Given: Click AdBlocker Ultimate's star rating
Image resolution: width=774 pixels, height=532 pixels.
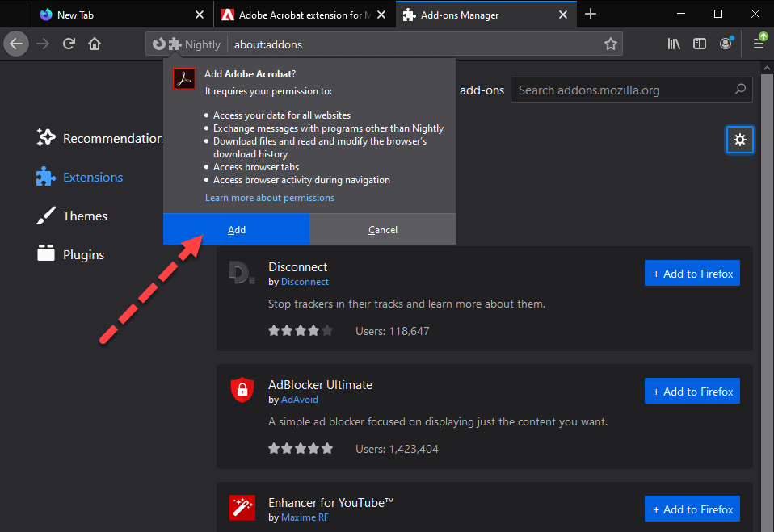Looking at the screenshot, I should [x=300, y=448].
